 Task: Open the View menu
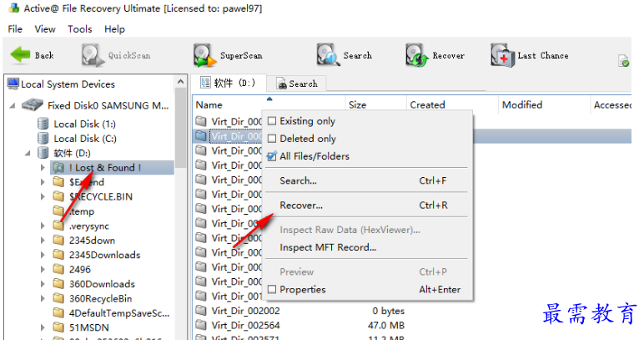click(x=45, y=29)
